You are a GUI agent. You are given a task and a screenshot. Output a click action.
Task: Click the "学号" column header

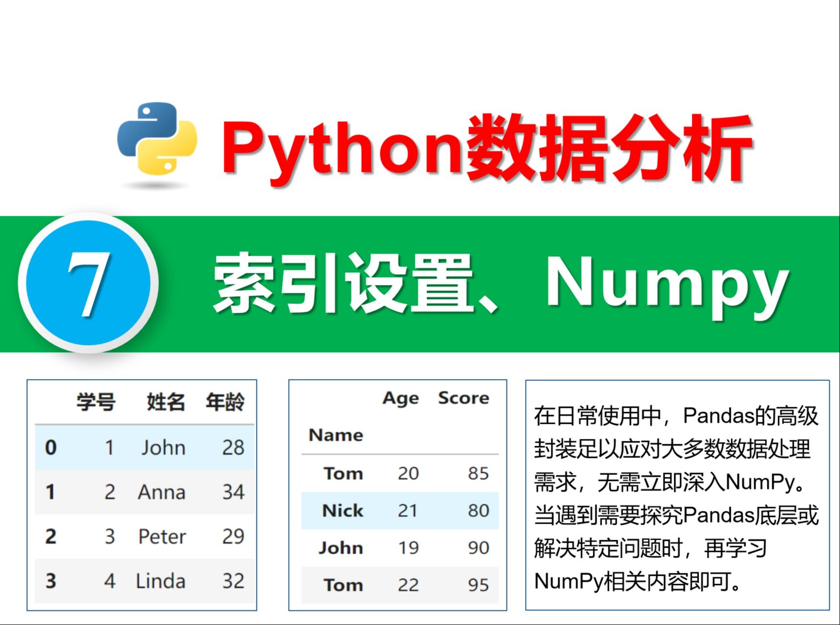point(96,402)
